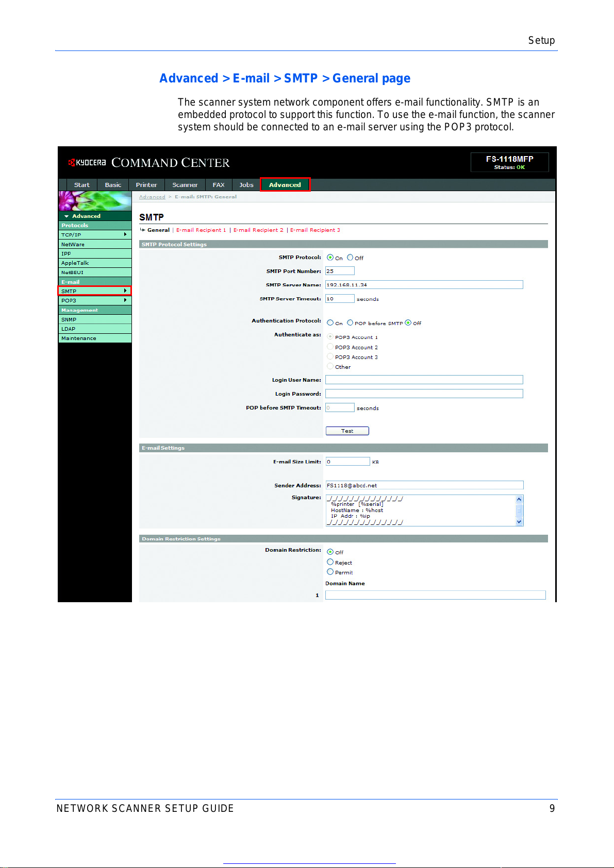Image resolution: width=614 pixels, height=868 pixels.
Task: Open AppleTalk in the sidebar
Action: point(95,263)
